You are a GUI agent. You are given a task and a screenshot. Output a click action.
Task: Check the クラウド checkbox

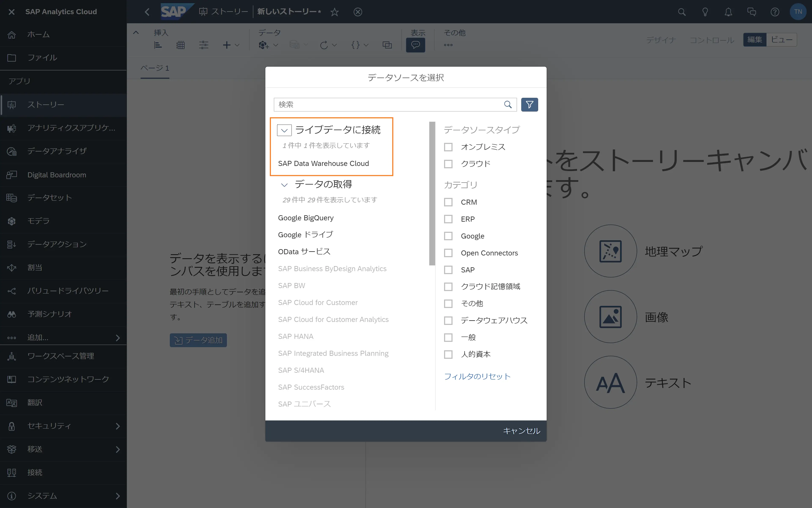(448, 164)
